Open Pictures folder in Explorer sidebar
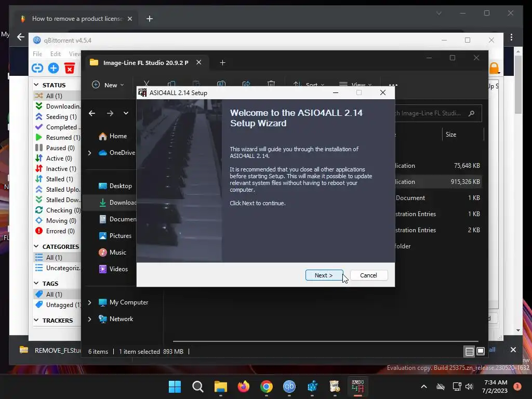The height and width of the screenshot is (399, 532). click(x=115, y=236)
